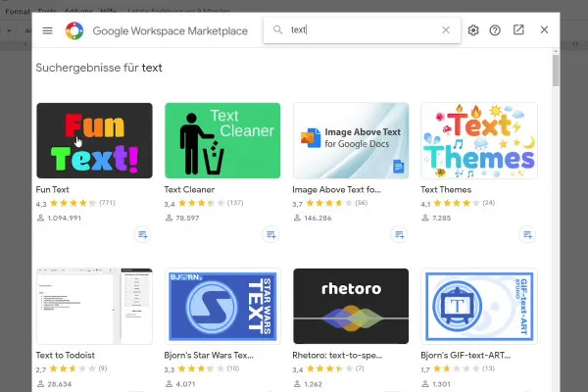
Task: Open the help question mark icon
Action: tap(495, 30)
